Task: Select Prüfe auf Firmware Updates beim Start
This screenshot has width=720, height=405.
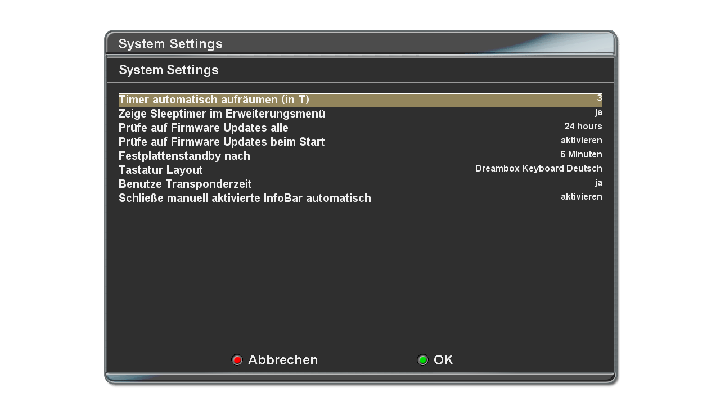Action: [222, 142]
